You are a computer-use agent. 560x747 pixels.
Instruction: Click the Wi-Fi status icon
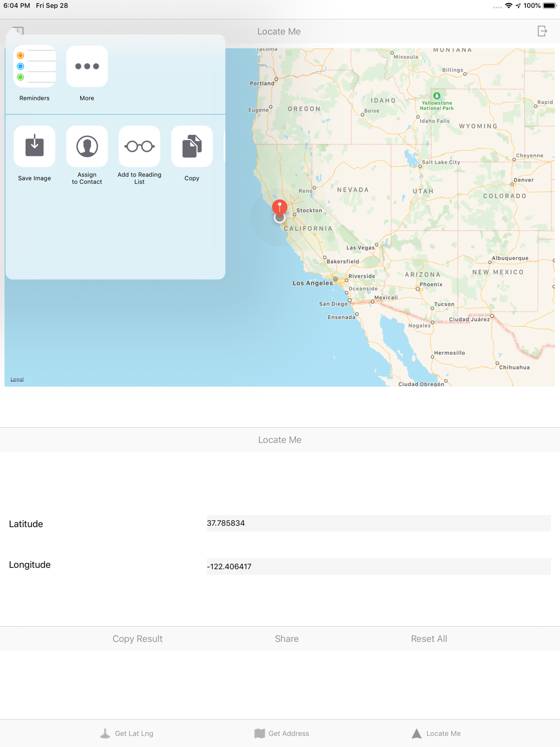pyautogui.click(x=508, y=6)
